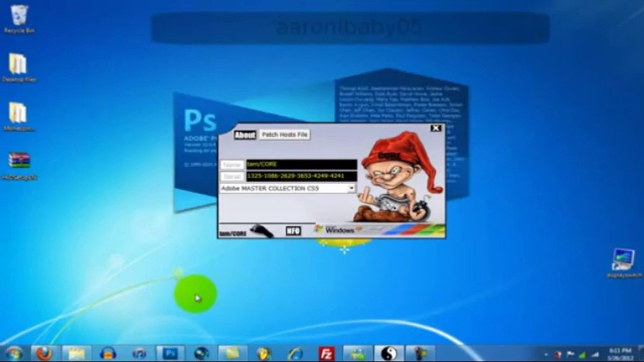Select the WinRAR archive desktop icon
This screenshot has height=362, width=644.
coord(19,165)
